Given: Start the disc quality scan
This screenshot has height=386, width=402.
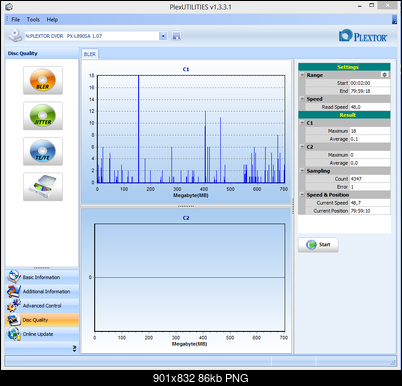Looking at the screenshot, I should click(x=318, y=245).
